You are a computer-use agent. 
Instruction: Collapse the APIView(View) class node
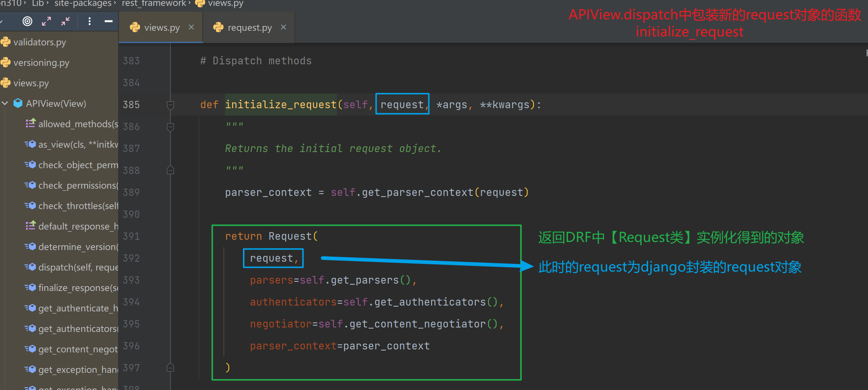click(x=5, y=103)
